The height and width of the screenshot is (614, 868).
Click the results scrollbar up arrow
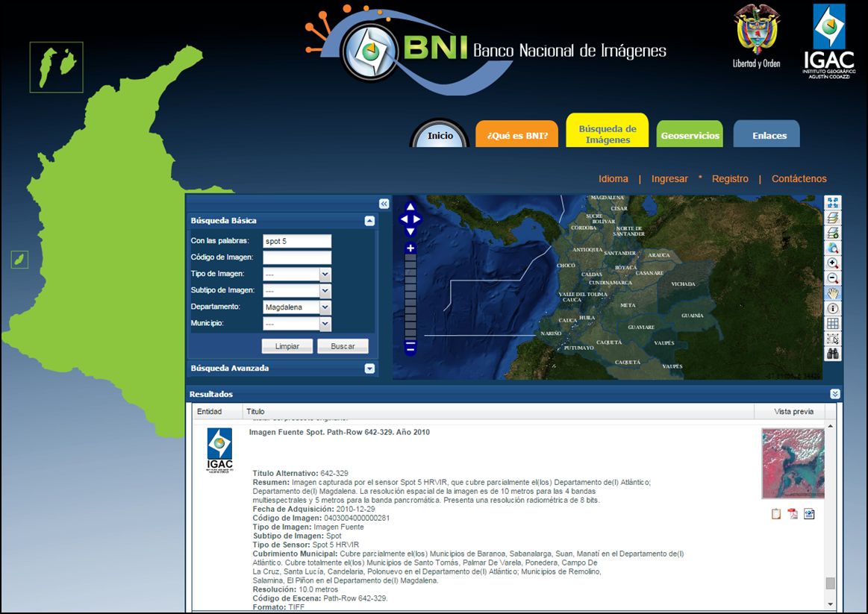830,426
